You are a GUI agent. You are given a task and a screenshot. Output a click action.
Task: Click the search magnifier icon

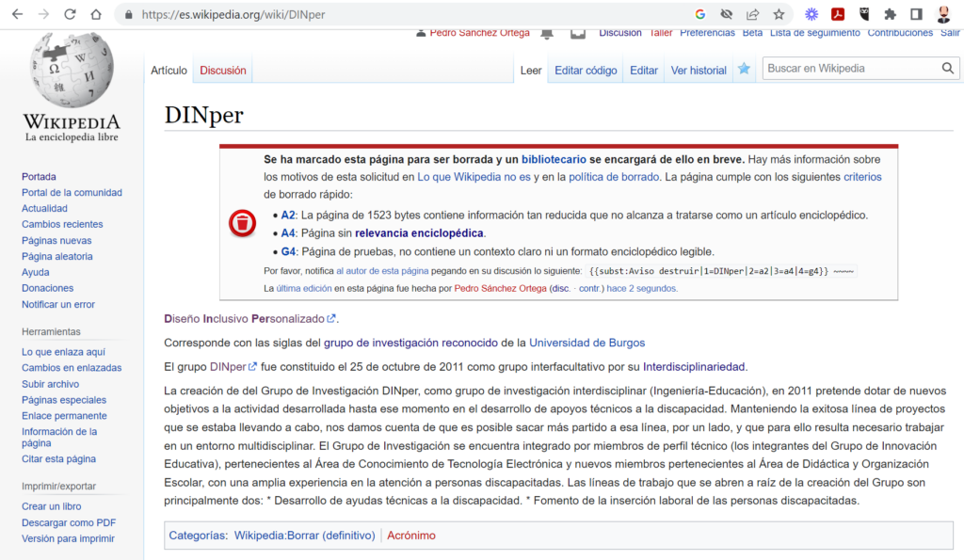point(947,68)
